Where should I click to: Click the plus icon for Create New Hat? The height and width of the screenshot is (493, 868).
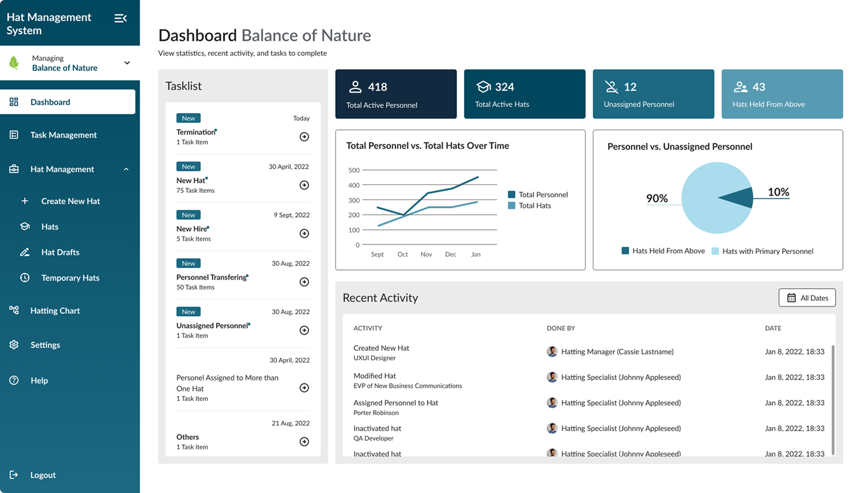(x=25, y=201)
